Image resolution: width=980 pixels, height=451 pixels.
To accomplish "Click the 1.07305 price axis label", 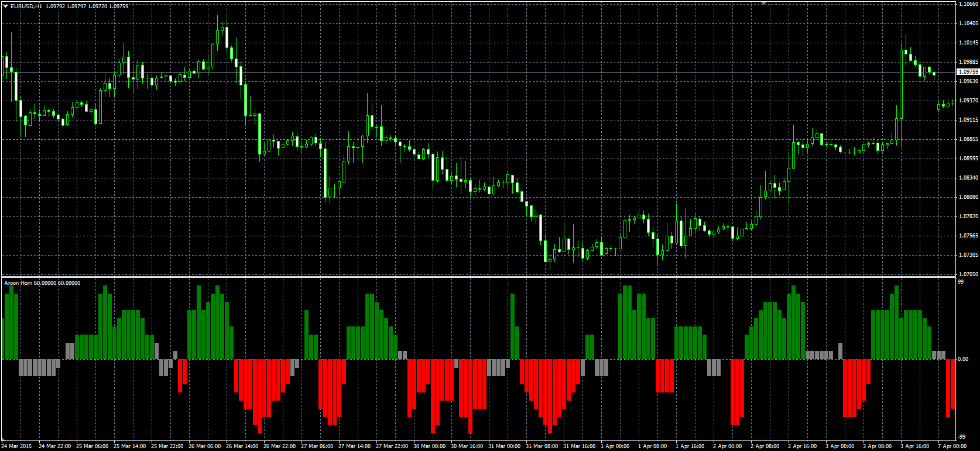I will (x=969, y=255).
